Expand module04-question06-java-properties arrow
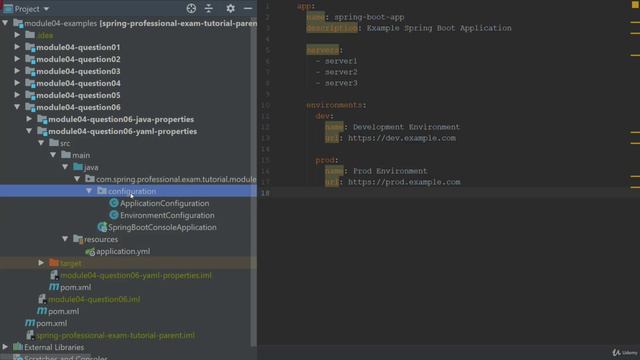 29,119
